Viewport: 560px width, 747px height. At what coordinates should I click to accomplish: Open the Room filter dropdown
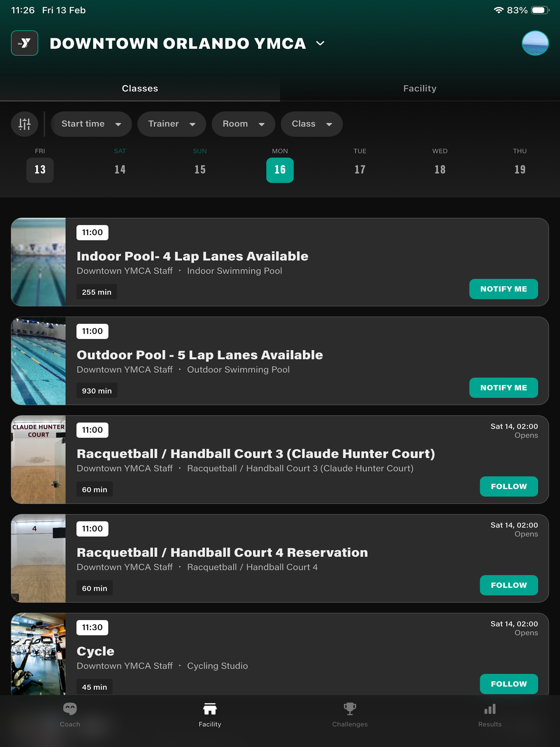[x=243, y=124]
